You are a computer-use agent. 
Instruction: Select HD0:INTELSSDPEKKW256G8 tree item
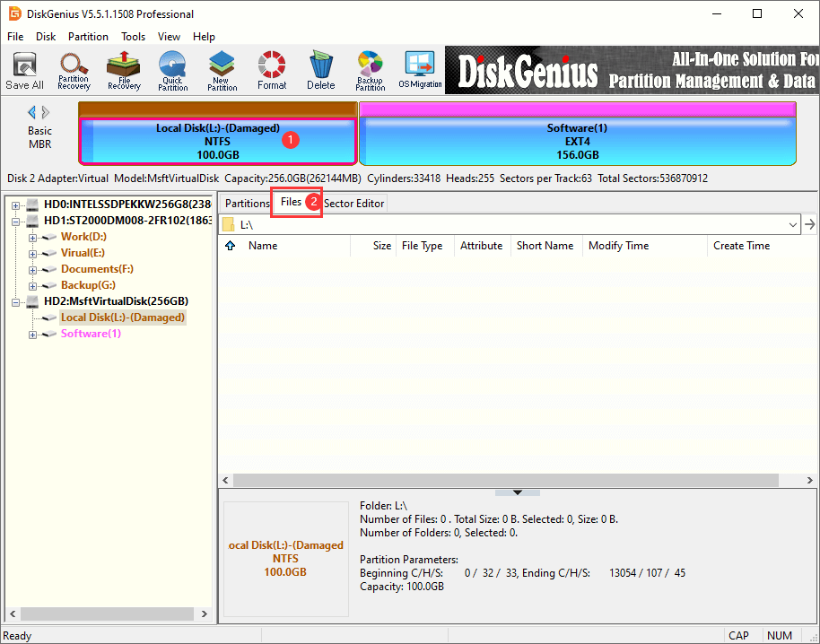point(127,205)
